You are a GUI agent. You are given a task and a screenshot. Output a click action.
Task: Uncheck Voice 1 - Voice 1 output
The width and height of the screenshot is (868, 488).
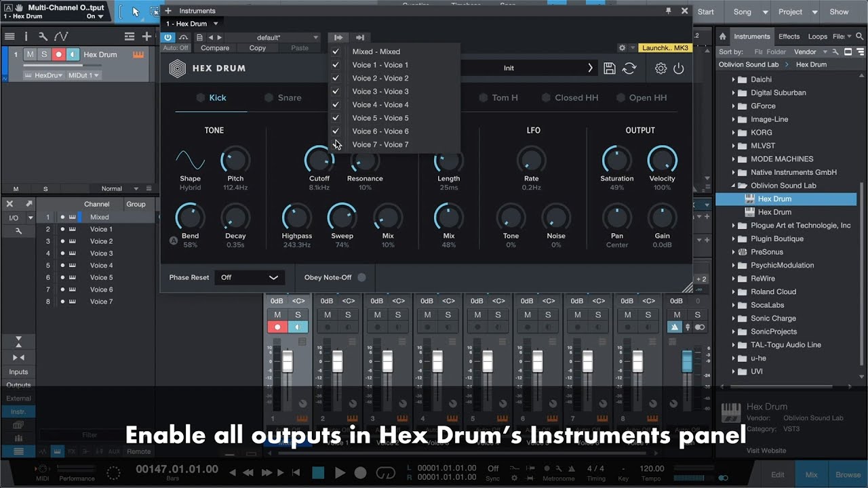coord(336,65)
